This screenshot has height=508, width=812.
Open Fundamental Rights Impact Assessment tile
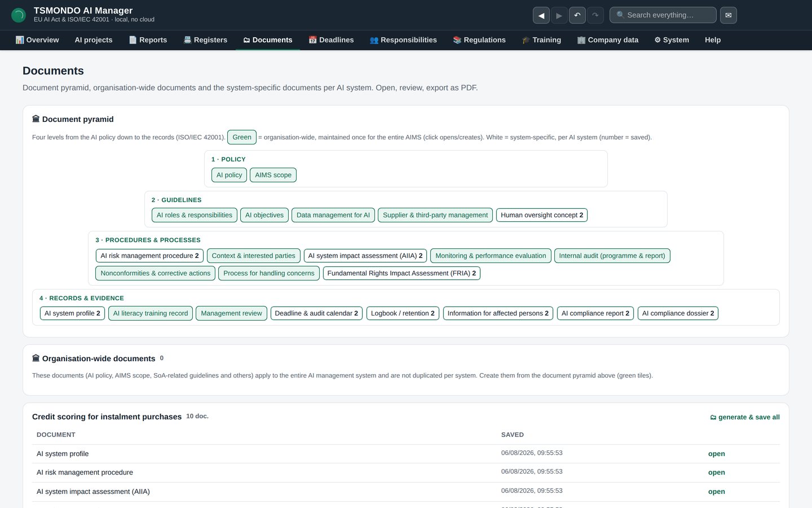[x=401, y=273]
